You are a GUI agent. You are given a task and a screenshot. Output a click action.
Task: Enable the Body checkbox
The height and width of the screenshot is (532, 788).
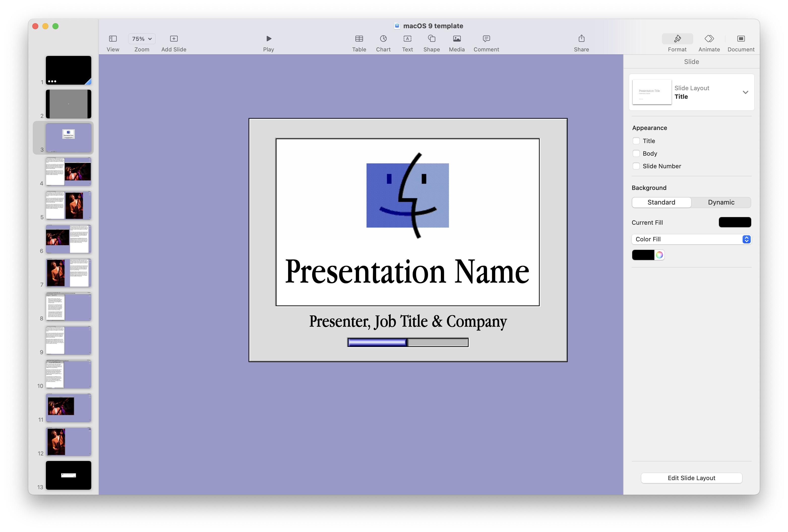[636, 153]
